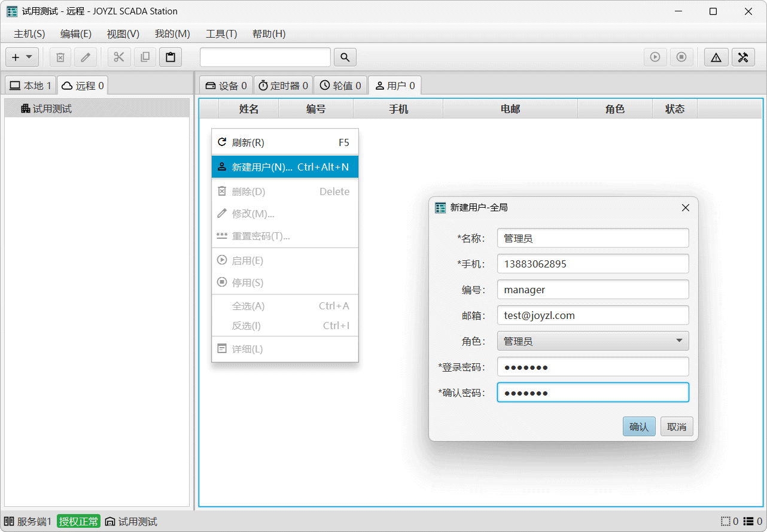Switch to the 用户 0 tab
The width and height of the screenshot is (767, 532).
tap(395, 86)
